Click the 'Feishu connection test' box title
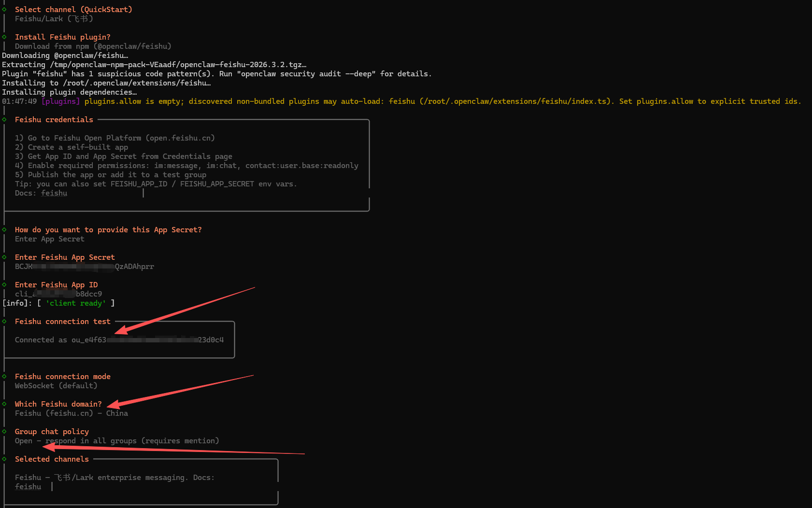The width and height of the screenshot is (812, 508). coord(63,321)
